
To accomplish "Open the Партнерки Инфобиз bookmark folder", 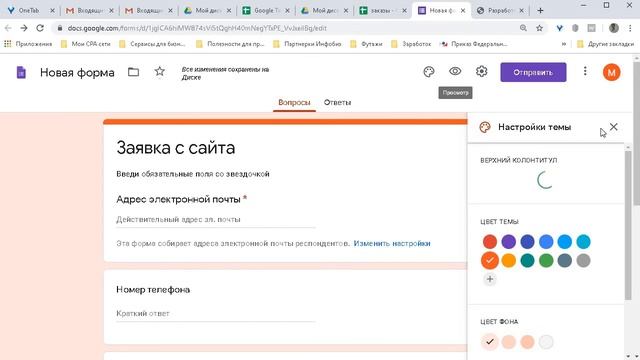I will 307,44.
